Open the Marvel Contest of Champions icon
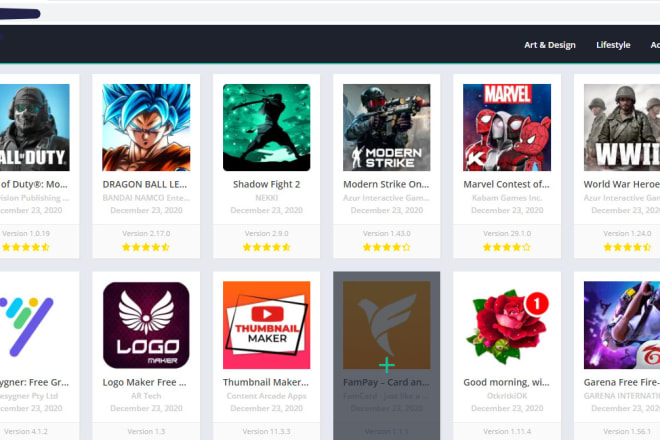 507,128
